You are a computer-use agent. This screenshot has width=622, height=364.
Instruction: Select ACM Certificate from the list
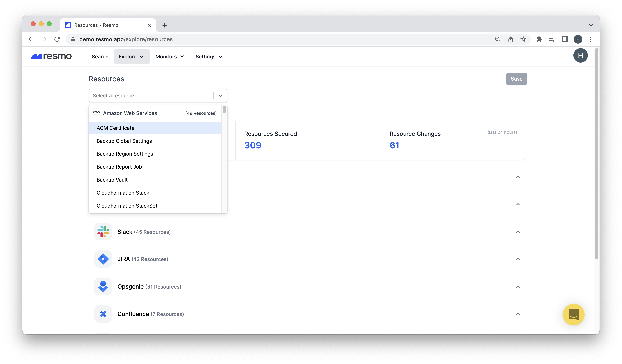point(155,128)
